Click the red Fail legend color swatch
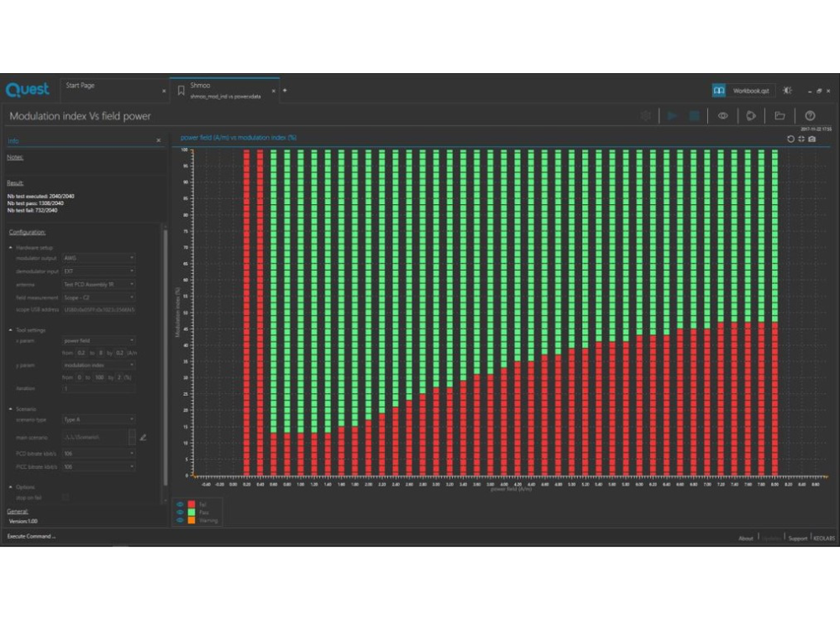 click(192, 504)
